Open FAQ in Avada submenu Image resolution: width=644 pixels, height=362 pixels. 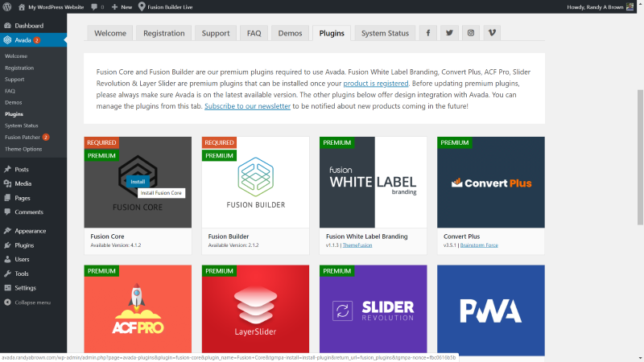point(10,91)
